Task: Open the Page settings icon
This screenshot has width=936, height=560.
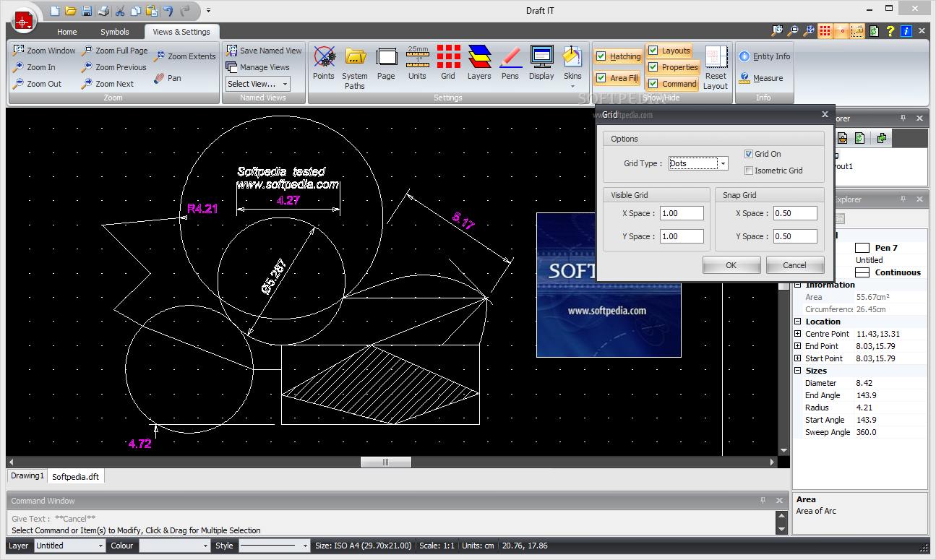Action: 387,63
